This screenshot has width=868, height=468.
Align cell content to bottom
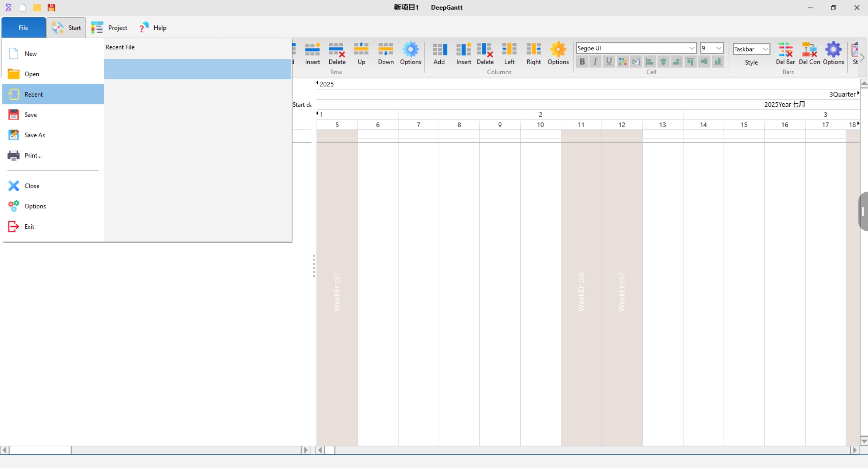[718, 61]
